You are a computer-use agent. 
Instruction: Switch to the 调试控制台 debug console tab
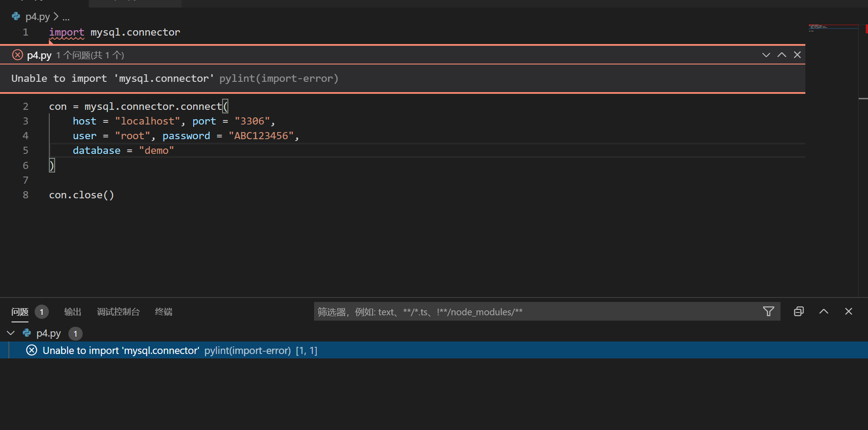coord(119,312)
